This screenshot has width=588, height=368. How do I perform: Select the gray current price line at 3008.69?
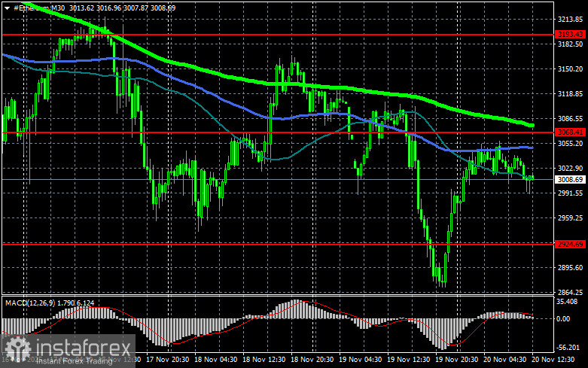point(278,180)
